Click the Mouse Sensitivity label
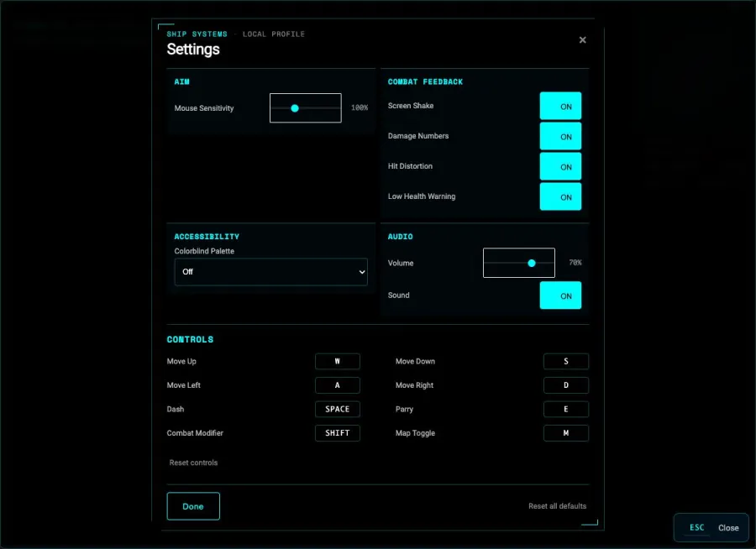This screenshot has width=756, height=549. [204, 108]
